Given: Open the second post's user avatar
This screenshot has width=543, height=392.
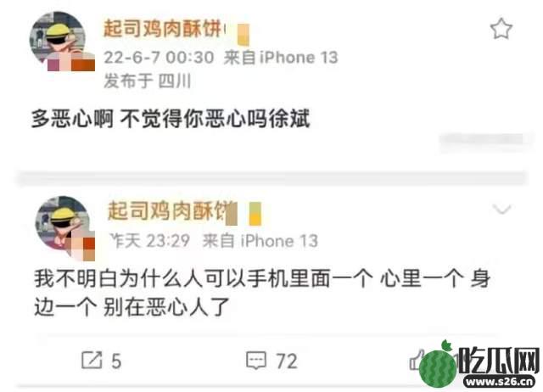Looking at the screenshot, I should pyautogui.click(x=64, y=227).
